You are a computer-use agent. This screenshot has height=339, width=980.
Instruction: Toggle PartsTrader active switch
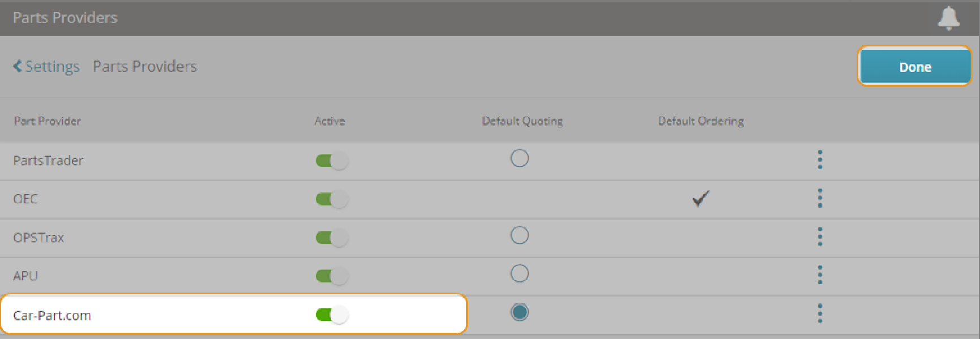332,161
